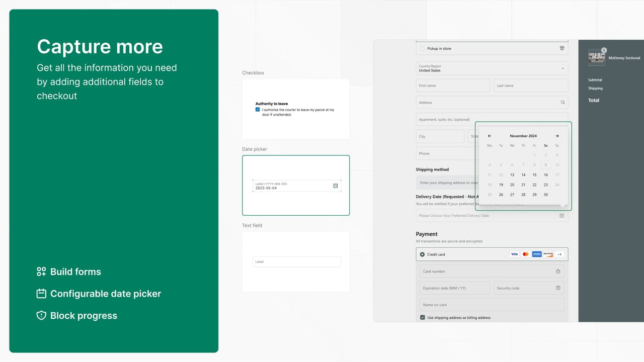Select November 19 in the calendar

pos(501,185)
